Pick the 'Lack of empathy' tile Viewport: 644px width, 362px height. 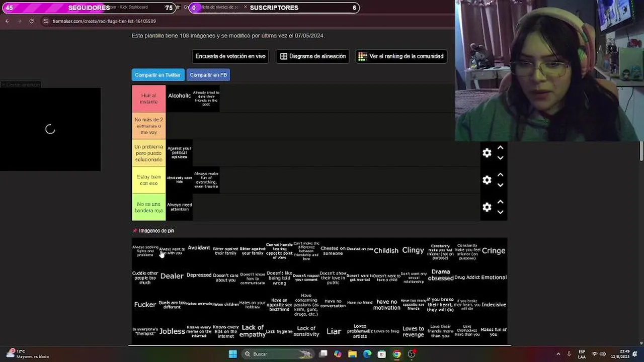pos(253,331)
